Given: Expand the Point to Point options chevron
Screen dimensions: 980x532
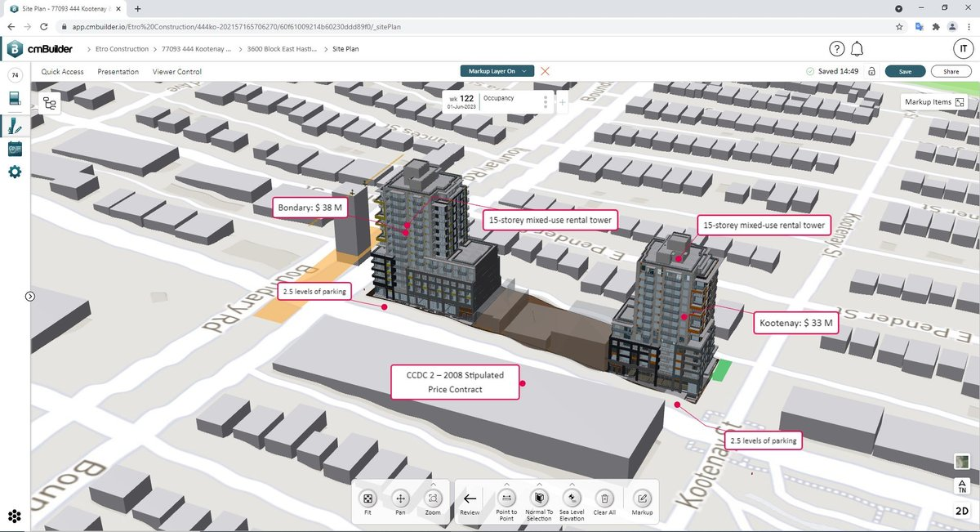Looking at the screenshot, I should [x=506, y=485].
